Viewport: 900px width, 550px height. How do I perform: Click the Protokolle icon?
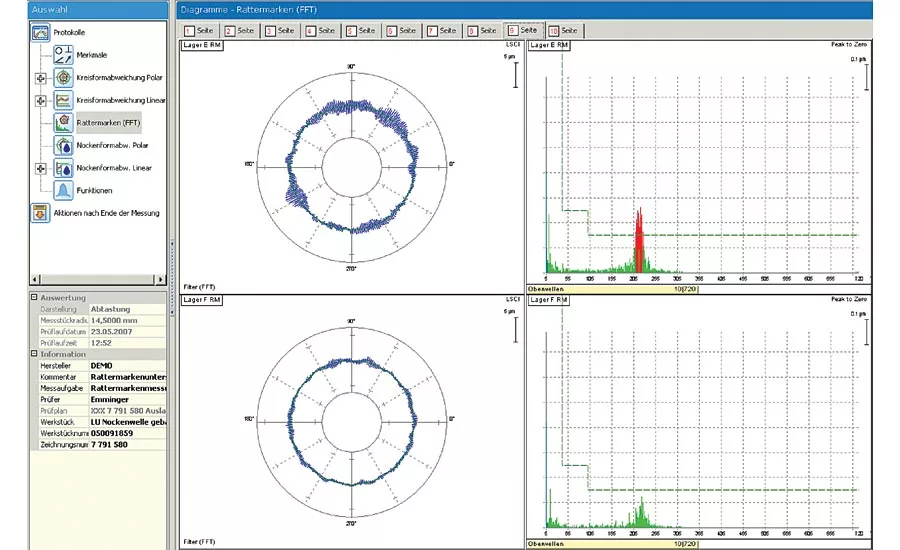tap(40, 32)
